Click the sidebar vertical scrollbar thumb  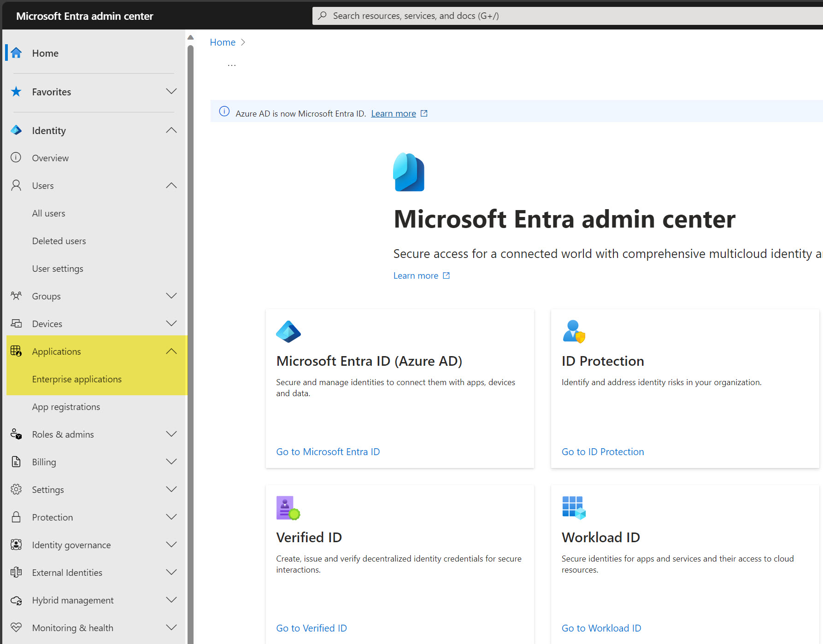coord(190,344)
